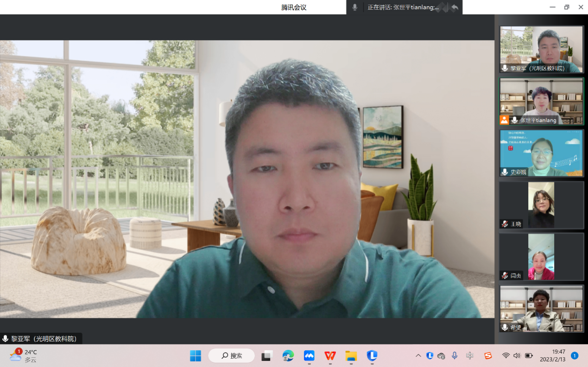Launch WPS Office from the taskbar
Viewport: 588px width, 367px height.
tap(329, 356)
